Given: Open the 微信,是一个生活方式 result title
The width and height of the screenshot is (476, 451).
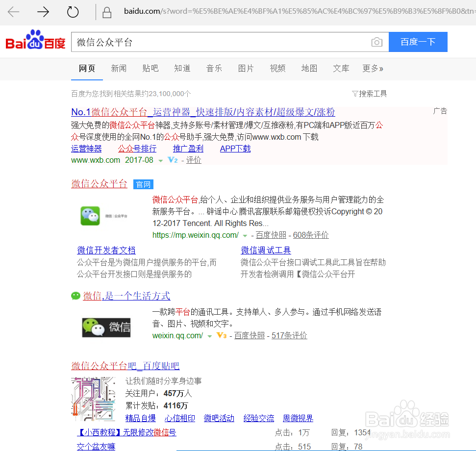Looking at the screenshot, I should pyautogui.click(x=126, y=296).
